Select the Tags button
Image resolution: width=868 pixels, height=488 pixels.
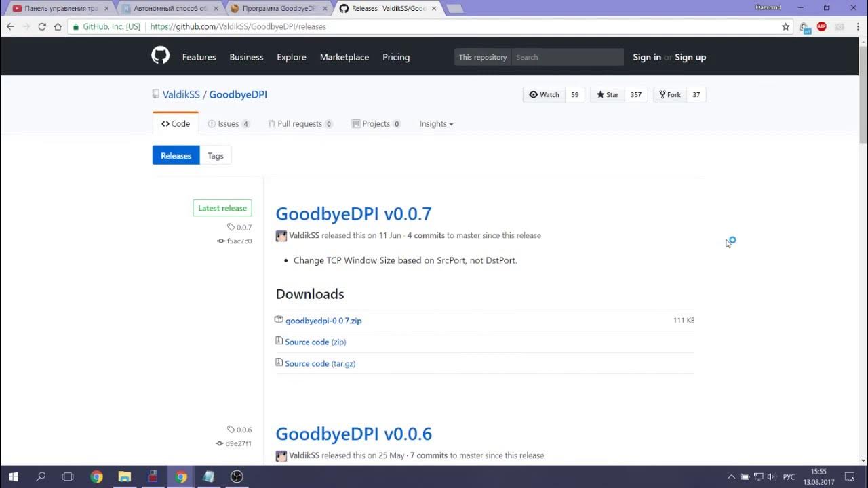216,155
